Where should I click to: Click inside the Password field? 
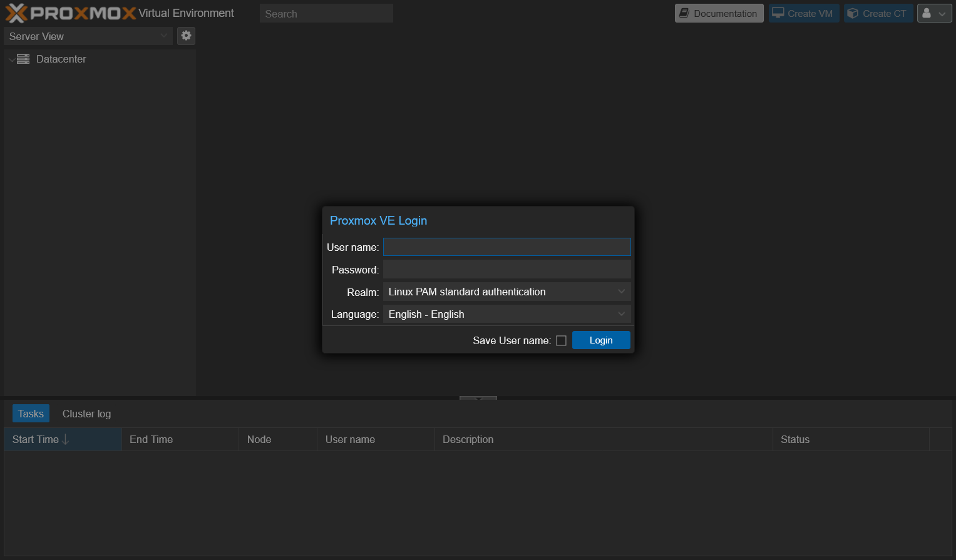pos(506,269)
